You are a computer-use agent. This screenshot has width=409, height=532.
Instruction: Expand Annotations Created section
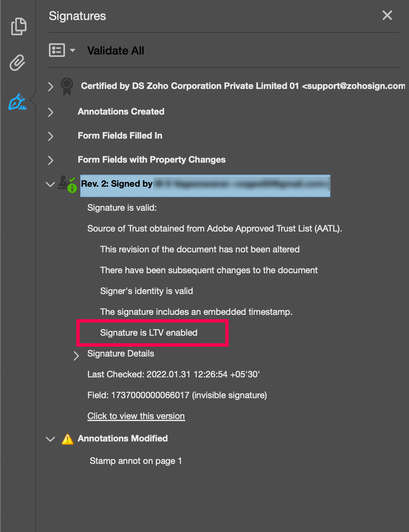click(51, 112)
